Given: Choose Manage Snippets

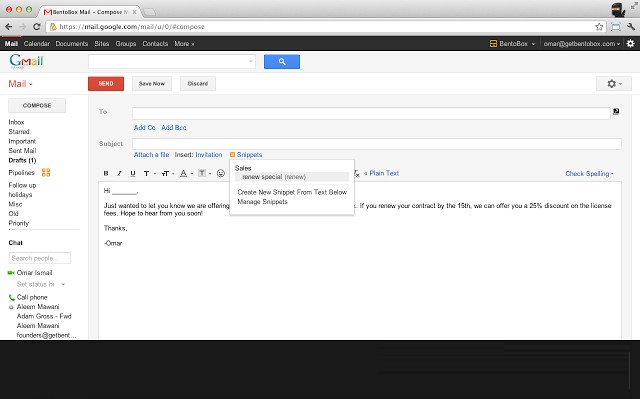Looking at the screenshot, I should [x=262, y=202].
